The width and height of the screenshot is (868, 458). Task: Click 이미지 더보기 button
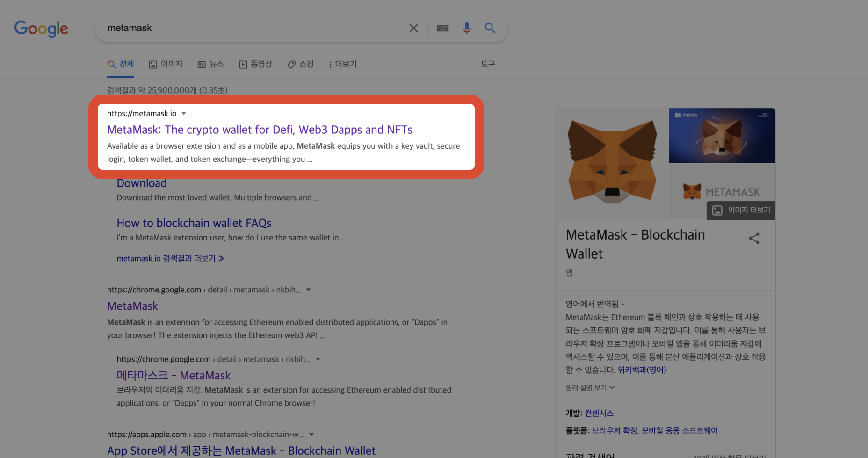pos(741,211)
